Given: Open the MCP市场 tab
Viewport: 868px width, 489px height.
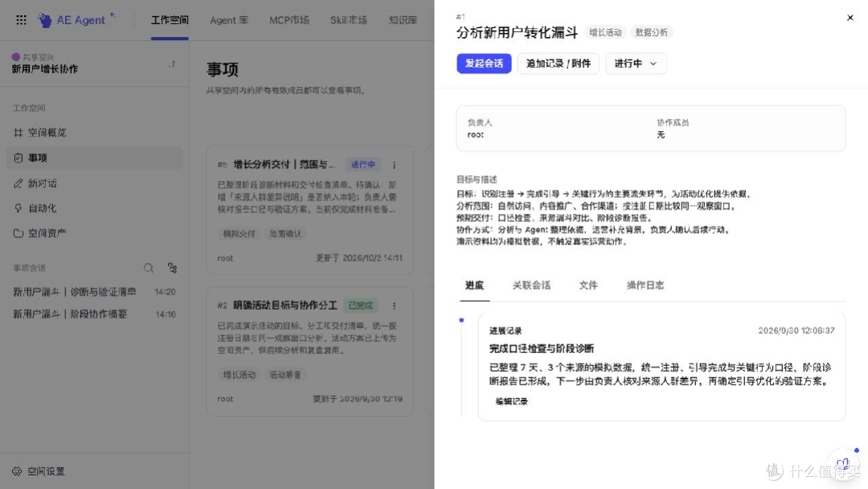Looking at the screenshot, I should pyautogui.click(x=289, y=20).
